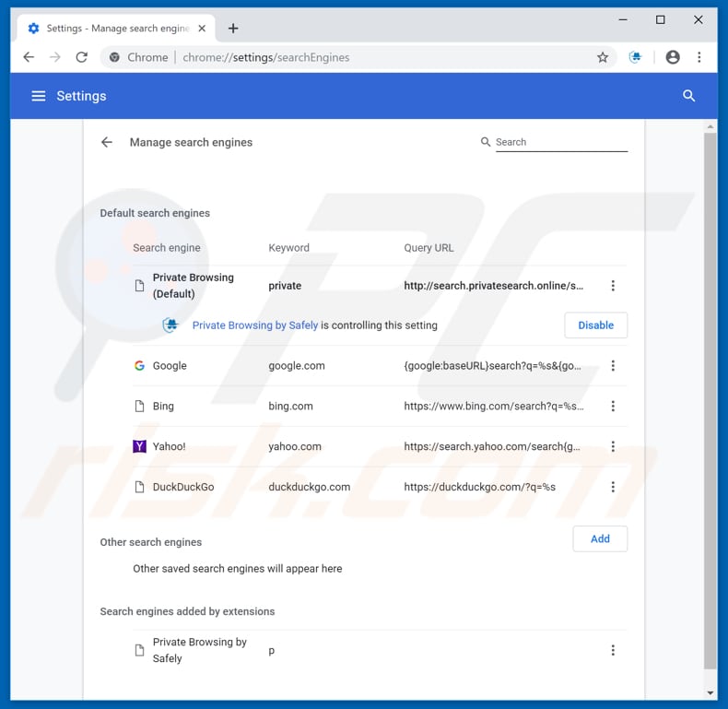The width and height of the screenshot is (728, 709).
Task: Open the Private Browsing by Safely link
Action: [255, 325]
